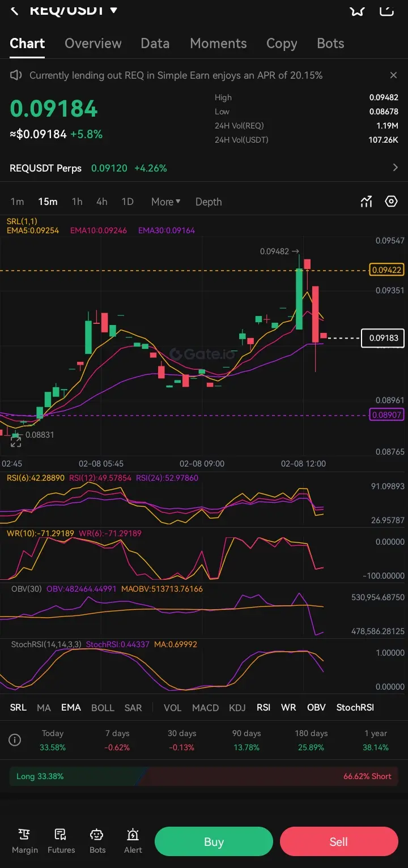Tap the OBV(30) legend label
The height and width of the screenshot is (868, 408).
[x=27, y=589]
